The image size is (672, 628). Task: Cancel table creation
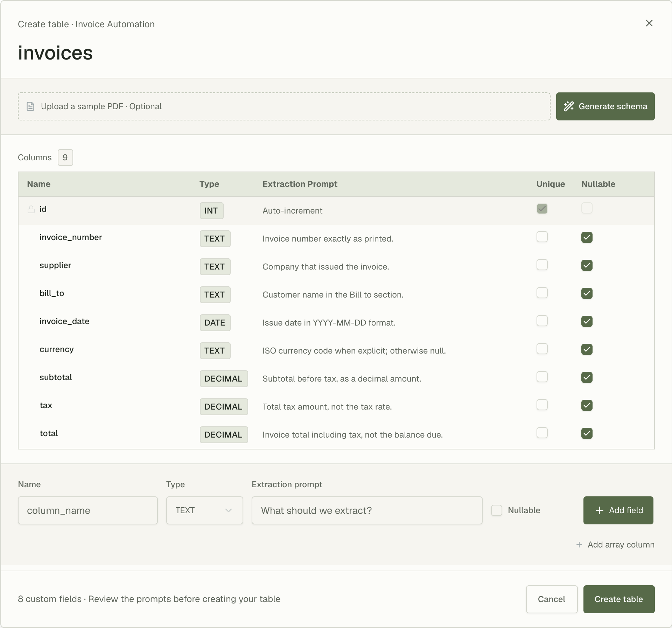pyautogui.click(x=552, y=599)
